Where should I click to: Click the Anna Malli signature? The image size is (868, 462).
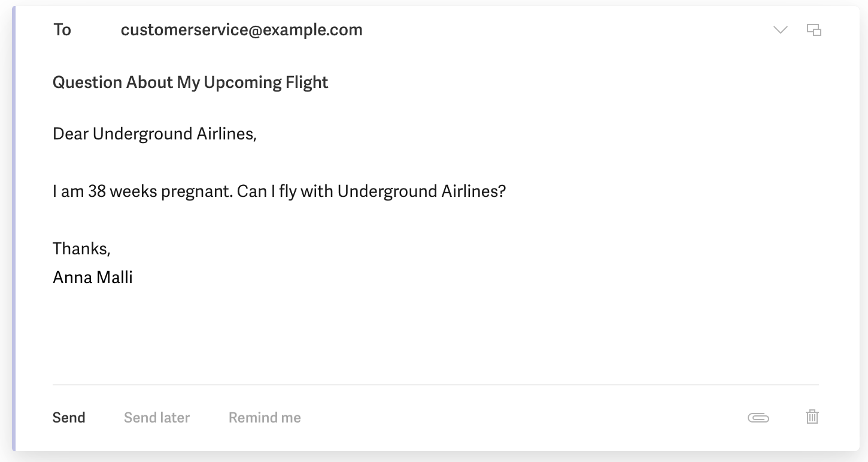93,277
